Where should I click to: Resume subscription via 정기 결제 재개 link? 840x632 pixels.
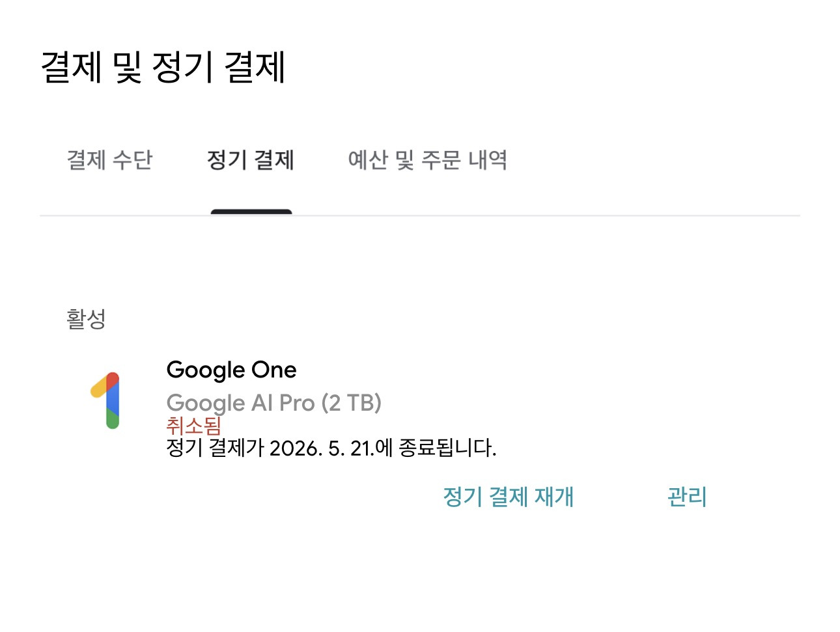pos(508,497)
